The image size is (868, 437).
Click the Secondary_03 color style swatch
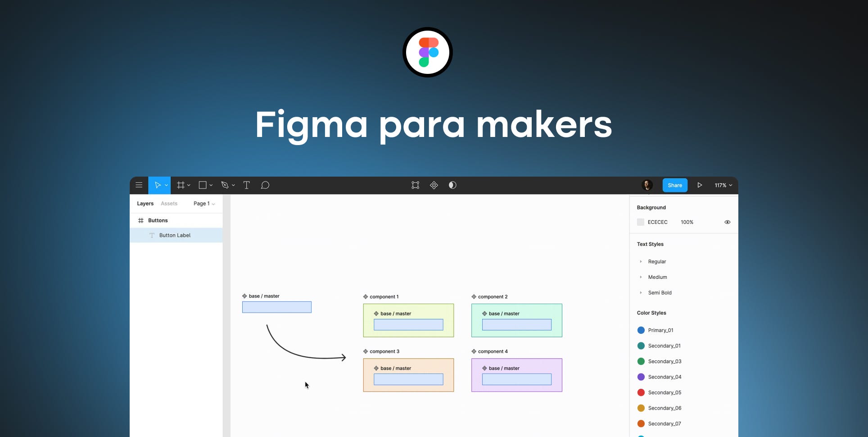click(641, 361)
